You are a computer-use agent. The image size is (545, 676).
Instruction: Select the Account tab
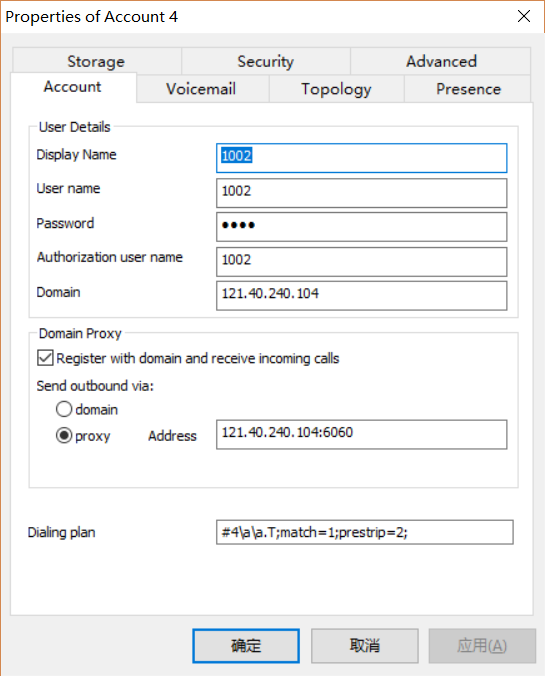73,87
